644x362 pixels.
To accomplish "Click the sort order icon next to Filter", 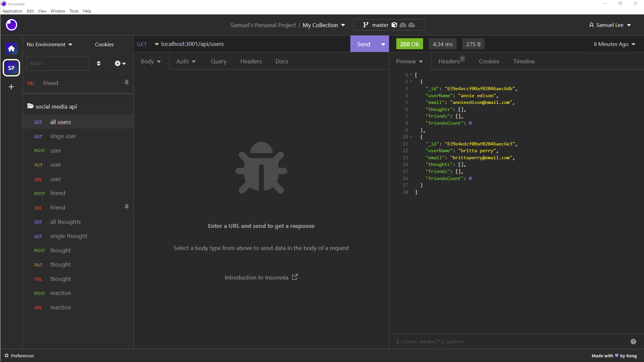I will [99, 63].
